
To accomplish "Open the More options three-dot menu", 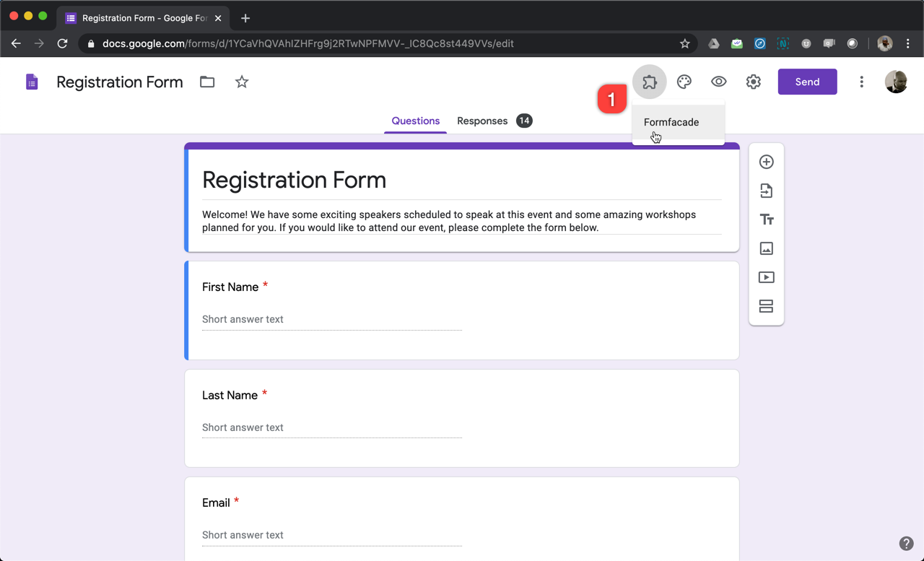I will point(861,82).
